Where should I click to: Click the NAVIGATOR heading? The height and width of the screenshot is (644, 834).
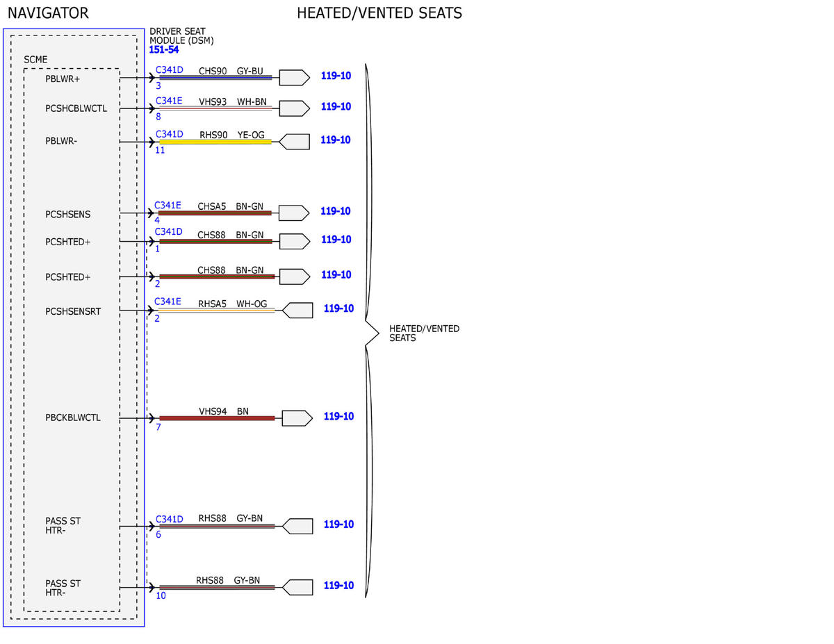[48, 13]
